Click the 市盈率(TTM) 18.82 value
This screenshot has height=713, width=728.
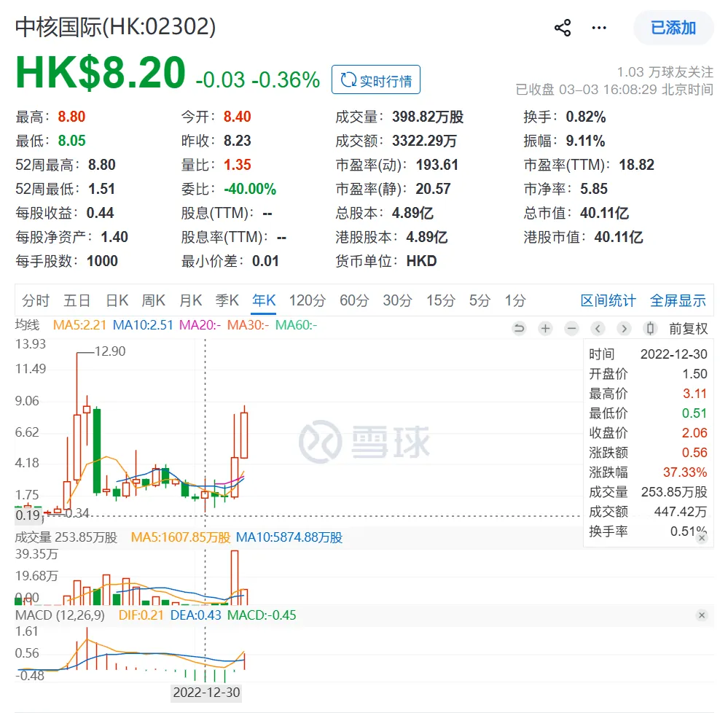click(x=636, y=165)
